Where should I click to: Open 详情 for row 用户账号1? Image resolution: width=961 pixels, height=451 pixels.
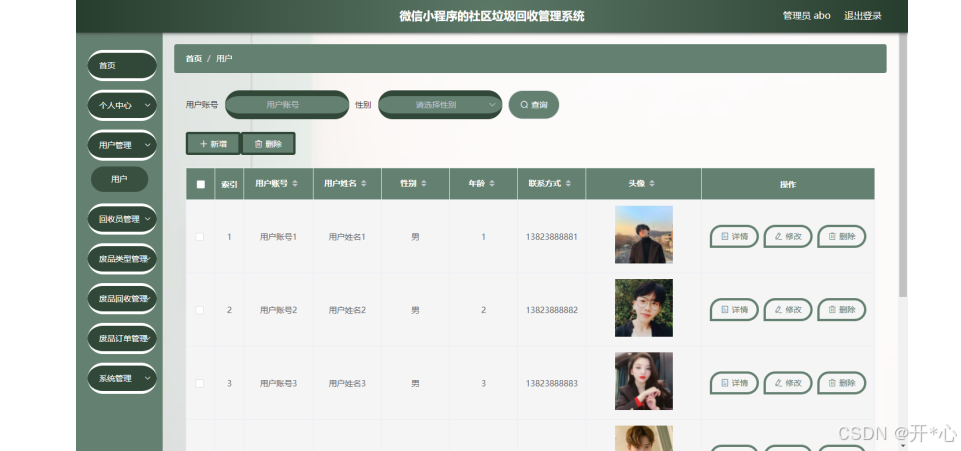[734, 237]
